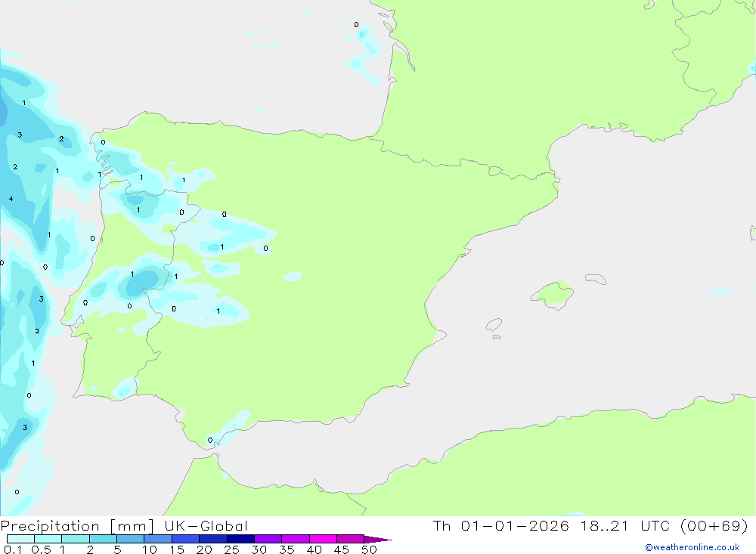Click the '35' legend scale label
The width and height of the screenshot is (756, 554).
[287, 549]
